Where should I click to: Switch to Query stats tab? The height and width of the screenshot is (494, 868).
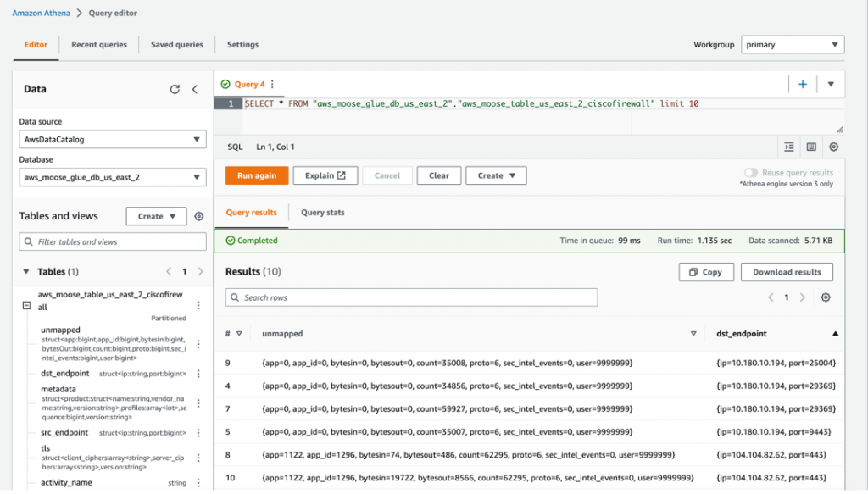coord(322,212)
